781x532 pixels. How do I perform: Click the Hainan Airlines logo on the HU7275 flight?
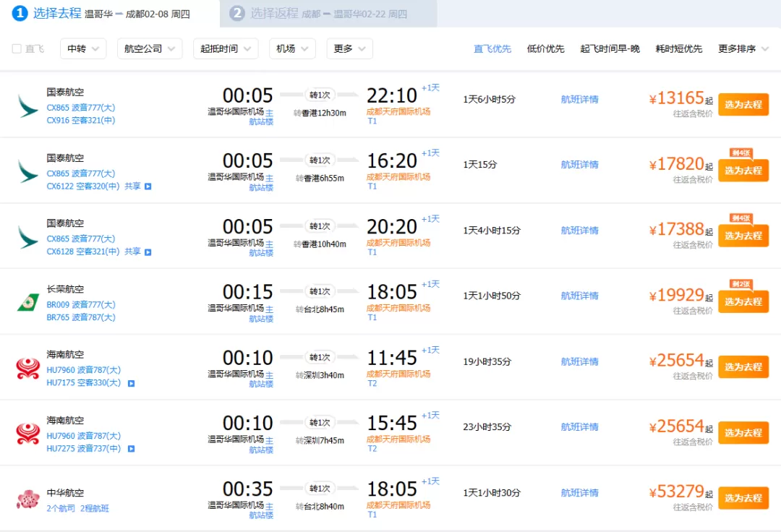tap(28, 433)
